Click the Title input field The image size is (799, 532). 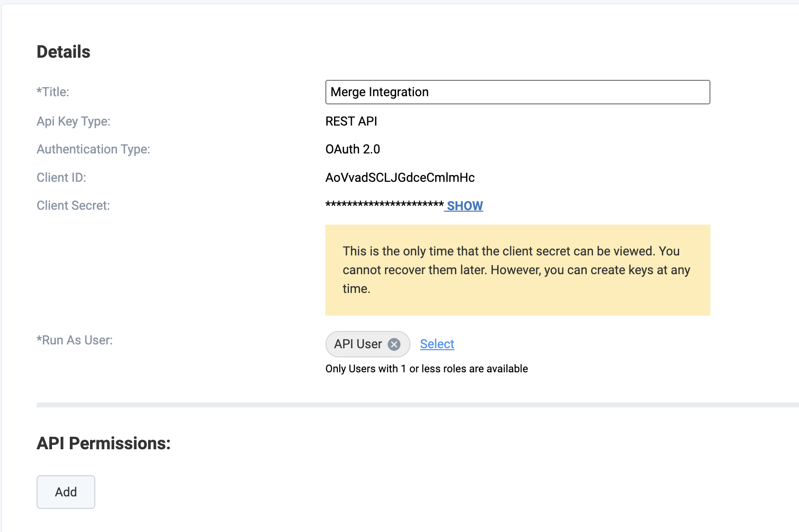click(517, 92)
